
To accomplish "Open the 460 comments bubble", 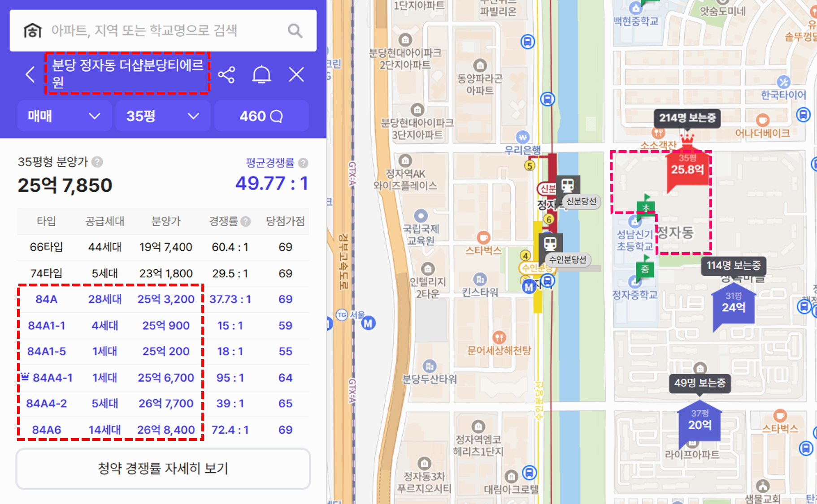I will tap(261, 116).
